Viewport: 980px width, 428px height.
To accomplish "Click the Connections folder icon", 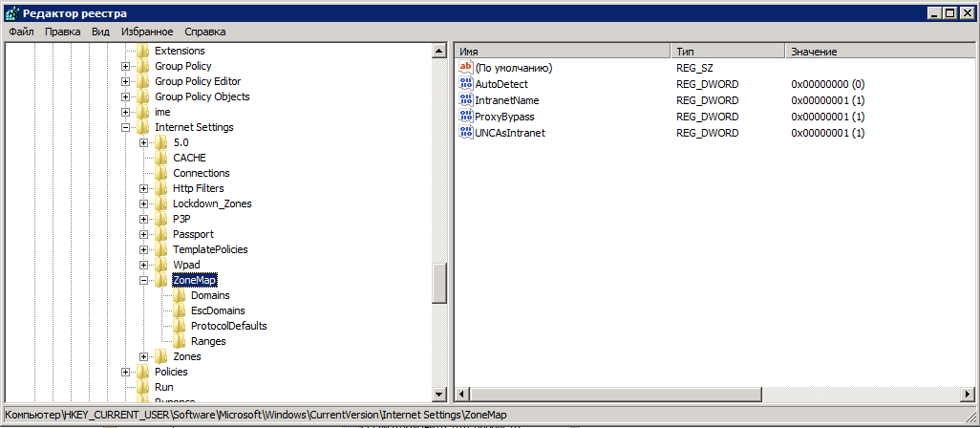I will tap(161, 173).
